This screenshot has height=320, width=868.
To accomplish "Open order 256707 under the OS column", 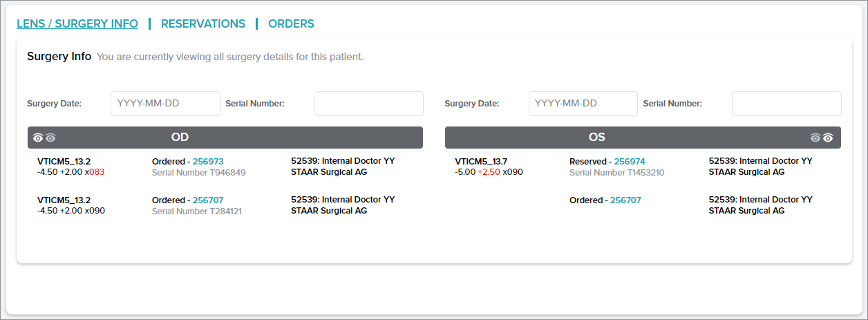I will [625, 200].
